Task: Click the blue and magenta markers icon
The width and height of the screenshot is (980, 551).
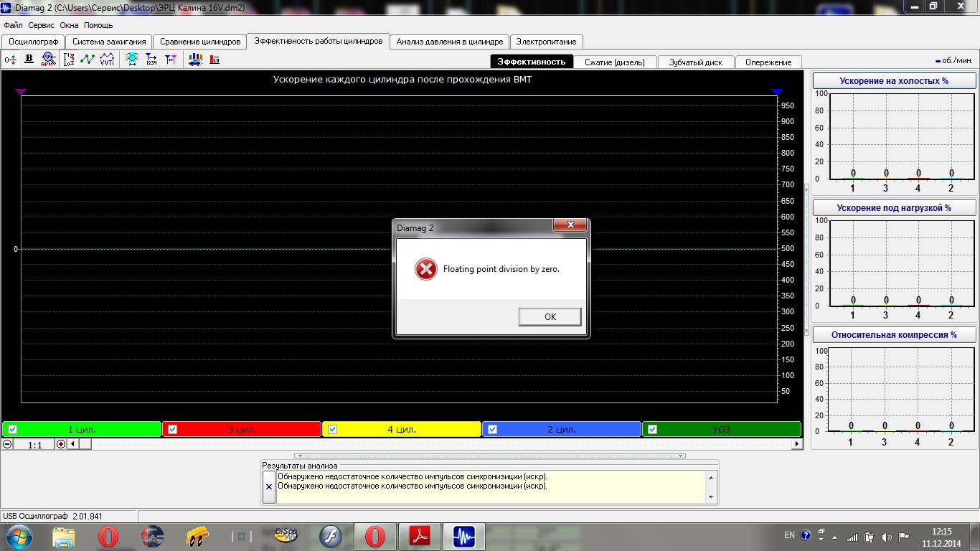Action: click(170, 60)
